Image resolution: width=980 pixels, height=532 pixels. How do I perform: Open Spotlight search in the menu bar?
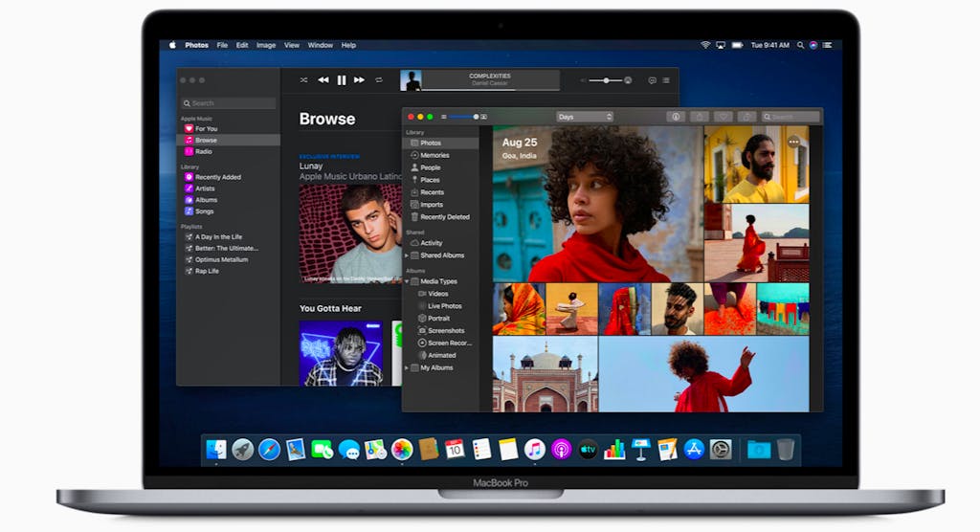(800, 45)
